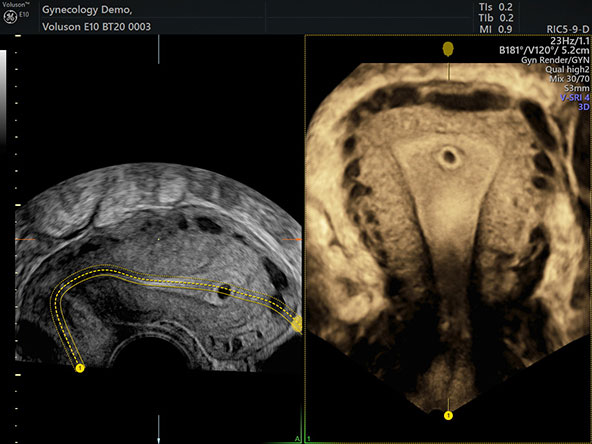The image size is (592, 444).
Task: Click the small cyst in the 3D render
Action: 449,156
